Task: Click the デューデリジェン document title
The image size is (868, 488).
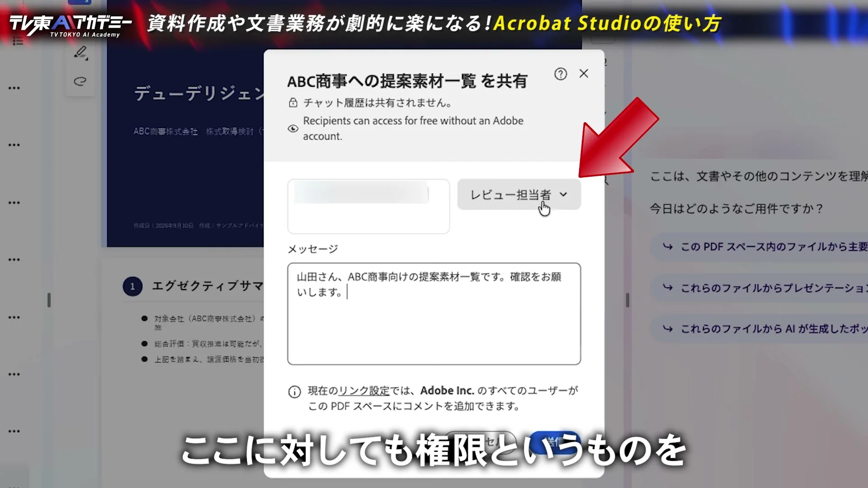Action: coord(199,94)
